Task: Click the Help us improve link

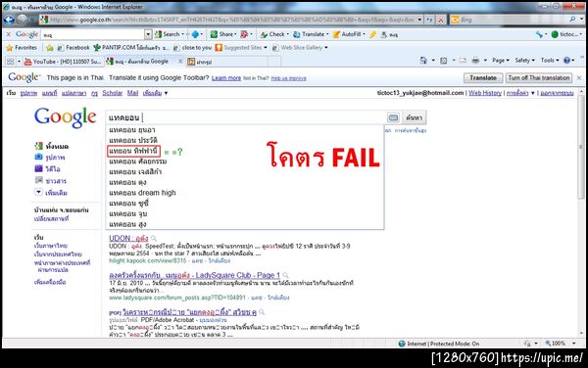Action: click(x=289, y=78)
